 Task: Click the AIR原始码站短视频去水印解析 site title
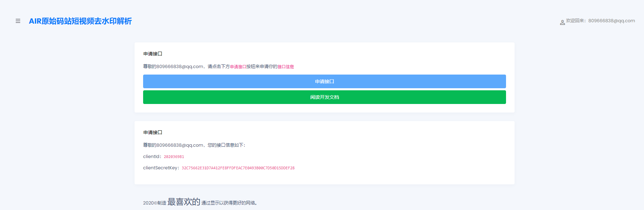[80, 21]
